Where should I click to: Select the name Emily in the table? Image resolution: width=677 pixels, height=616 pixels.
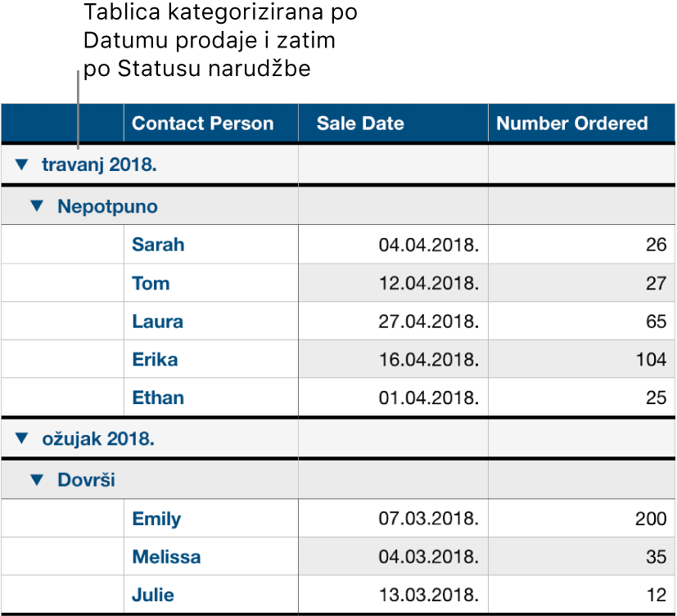[x=155, y=519]
